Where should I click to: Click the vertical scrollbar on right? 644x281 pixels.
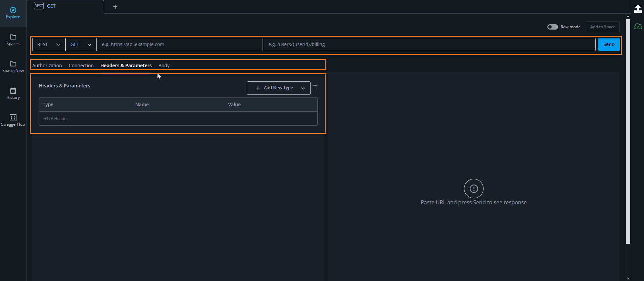(628, 134)
